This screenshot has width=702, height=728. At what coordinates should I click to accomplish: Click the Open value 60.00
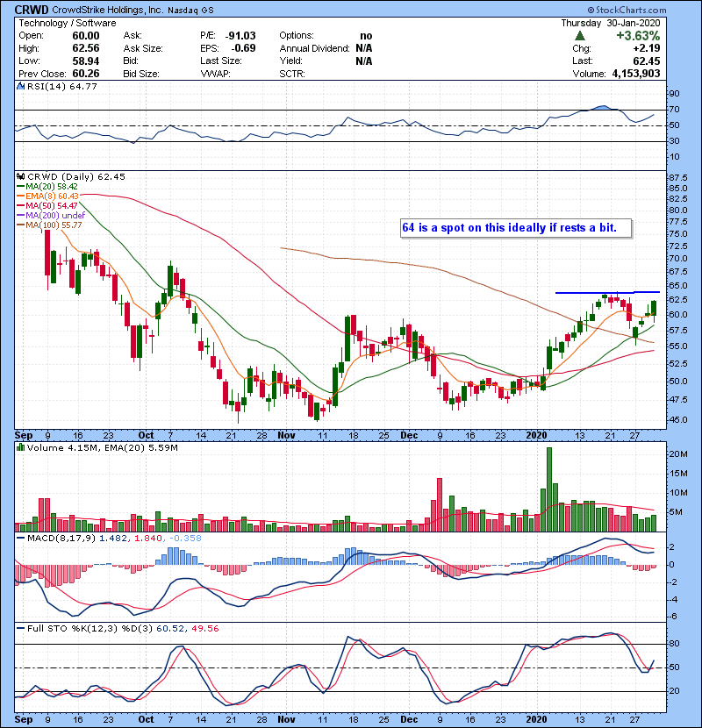tap(86, 36)
